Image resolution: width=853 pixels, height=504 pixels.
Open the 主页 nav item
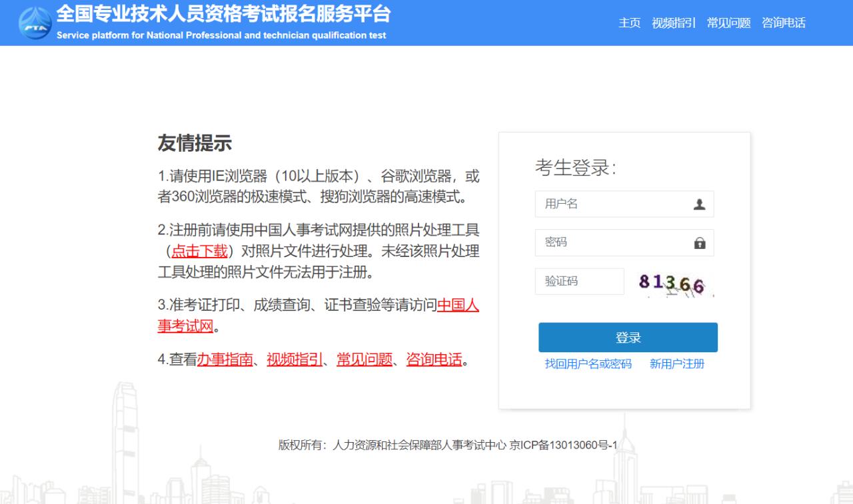[x=630, y=23]
